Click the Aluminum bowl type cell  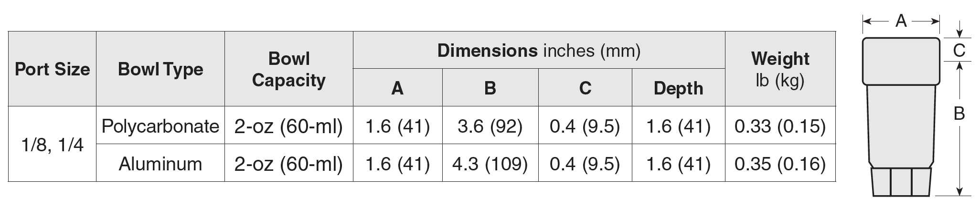160,164
